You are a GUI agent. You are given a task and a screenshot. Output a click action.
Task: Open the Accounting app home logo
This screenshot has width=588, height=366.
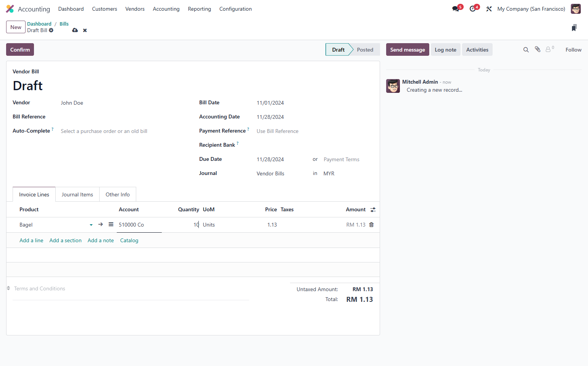click(x=10, y=9)
